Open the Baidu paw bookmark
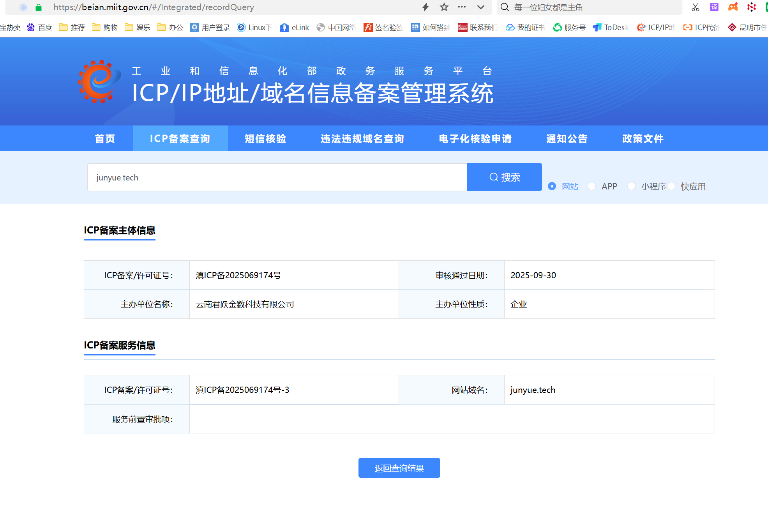768x532 pixels. [39, 27]
